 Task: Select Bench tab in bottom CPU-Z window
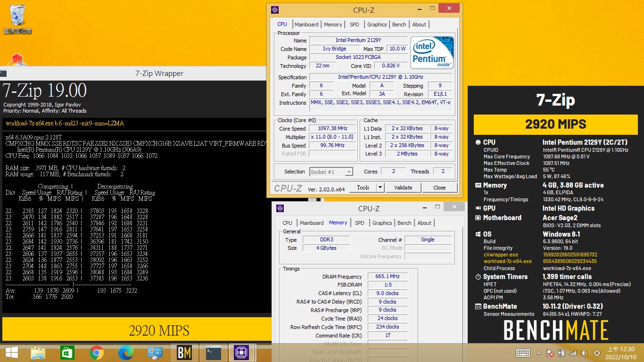405,223
